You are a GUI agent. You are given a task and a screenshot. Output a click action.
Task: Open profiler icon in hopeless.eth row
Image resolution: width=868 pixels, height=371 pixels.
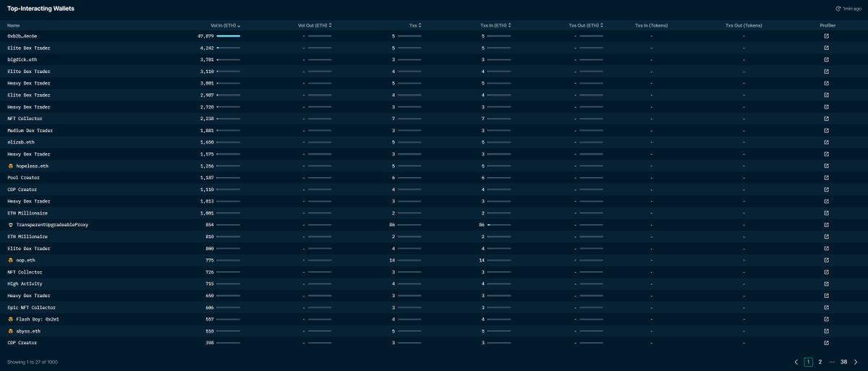[x=827, y=166]
